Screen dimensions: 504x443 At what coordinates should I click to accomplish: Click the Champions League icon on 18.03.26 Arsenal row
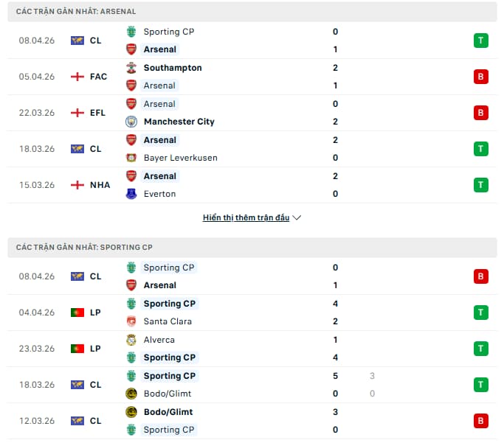coord(77,149)
